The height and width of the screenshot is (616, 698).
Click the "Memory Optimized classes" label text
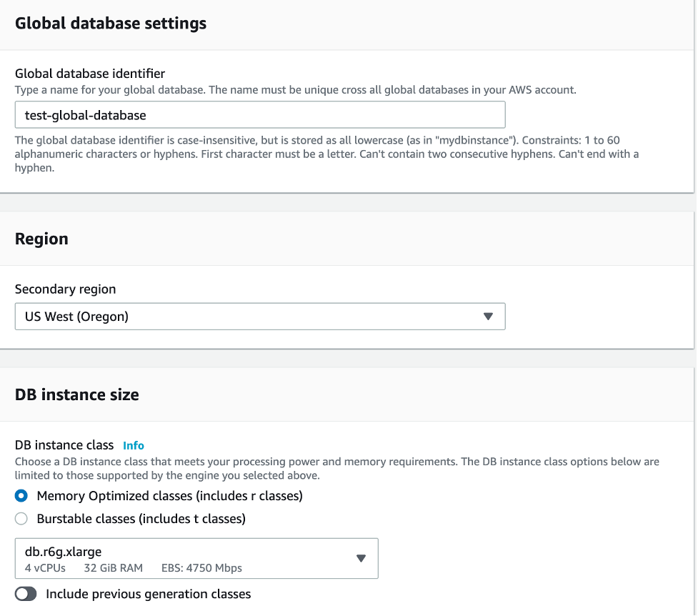point(170,496)
